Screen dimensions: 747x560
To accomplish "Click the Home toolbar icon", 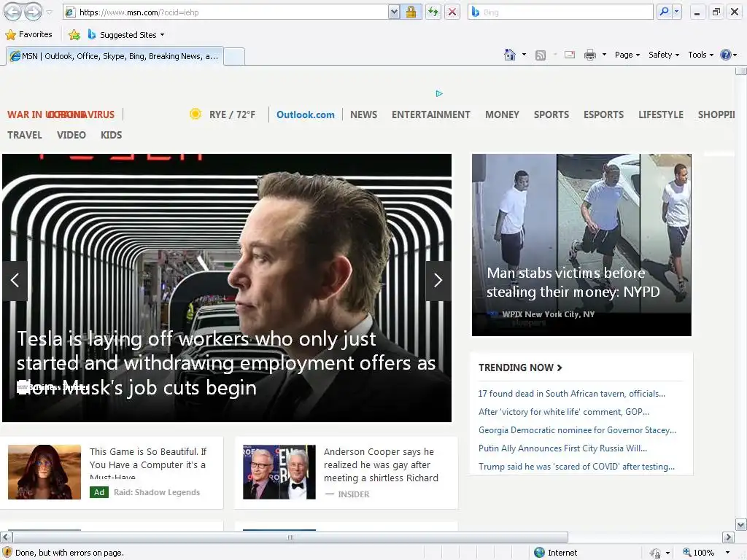I will [x=510, y=55].
